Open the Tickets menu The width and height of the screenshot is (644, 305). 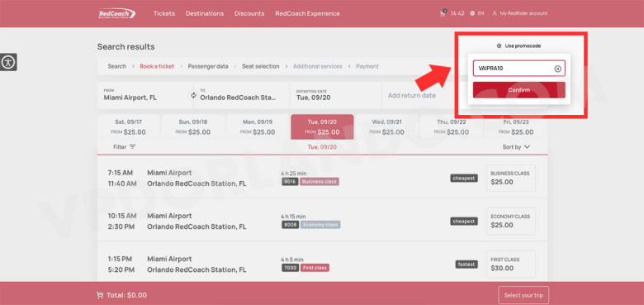point(164,13)
